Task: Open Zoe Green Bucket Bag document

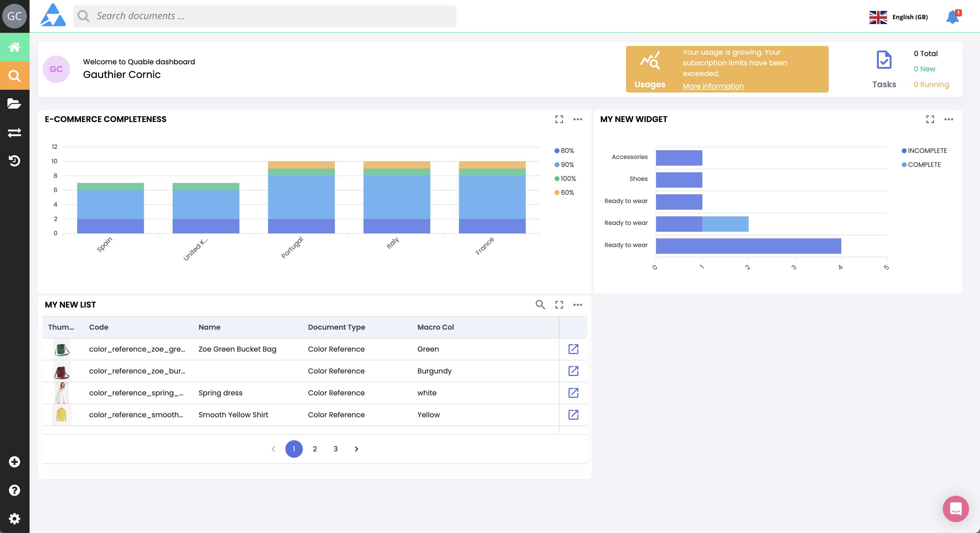Action: click(x=573, y=349)
